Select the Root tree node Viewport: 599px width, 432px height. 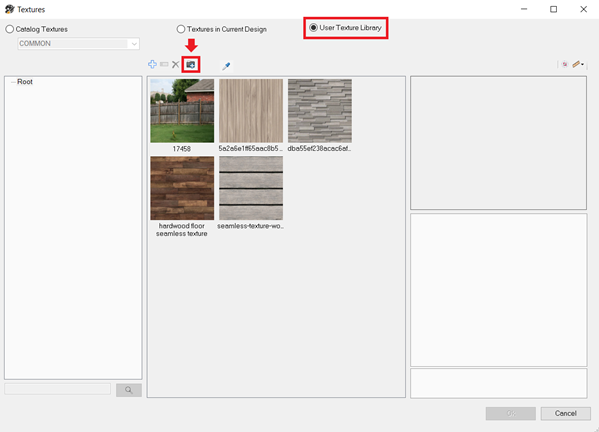tap(25, 82)
